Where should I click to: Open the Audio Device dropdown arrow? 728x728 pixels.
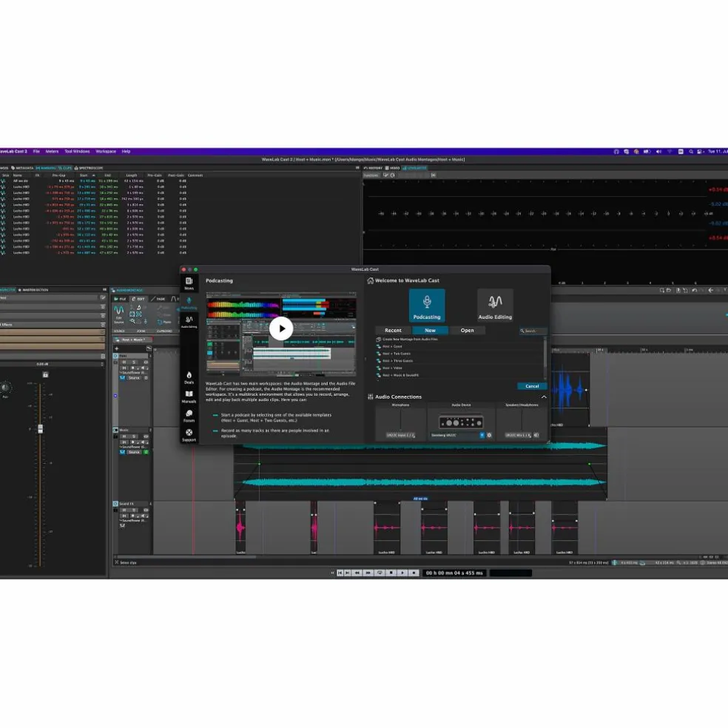tap(482, 435)
